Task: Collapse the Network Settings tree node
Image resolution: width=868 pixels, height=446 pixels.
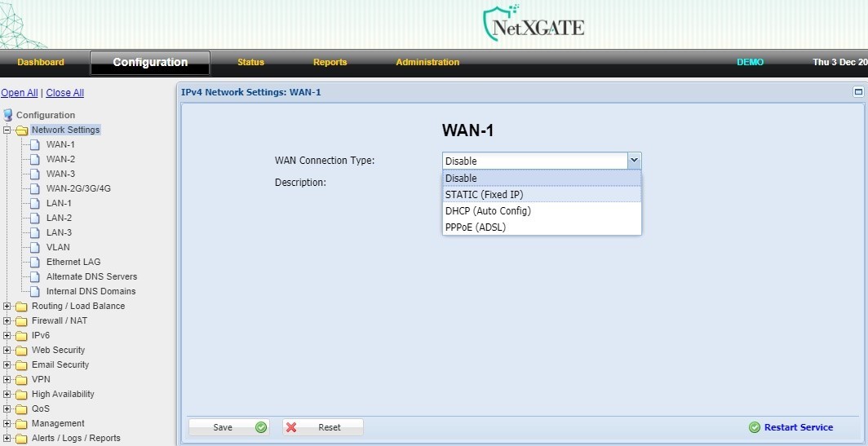Action: click(7, 130)
